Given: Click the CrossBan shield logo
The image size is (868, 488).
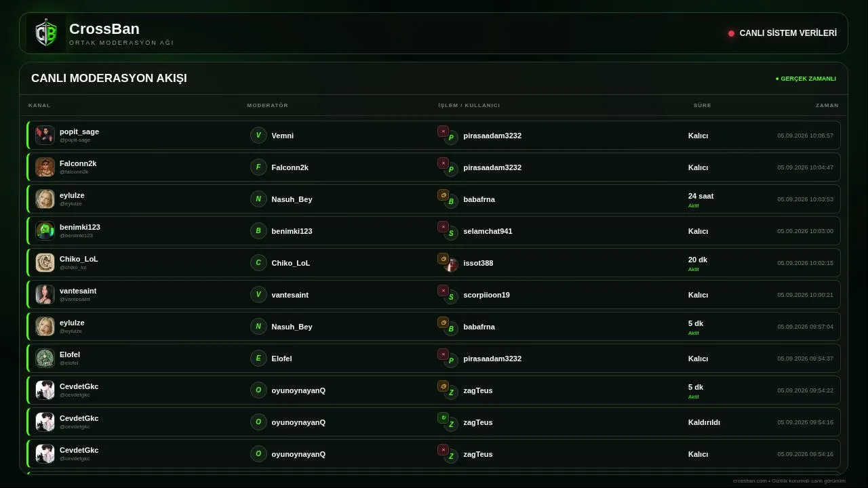Looking at the screenshot, I should pos(46,33).
